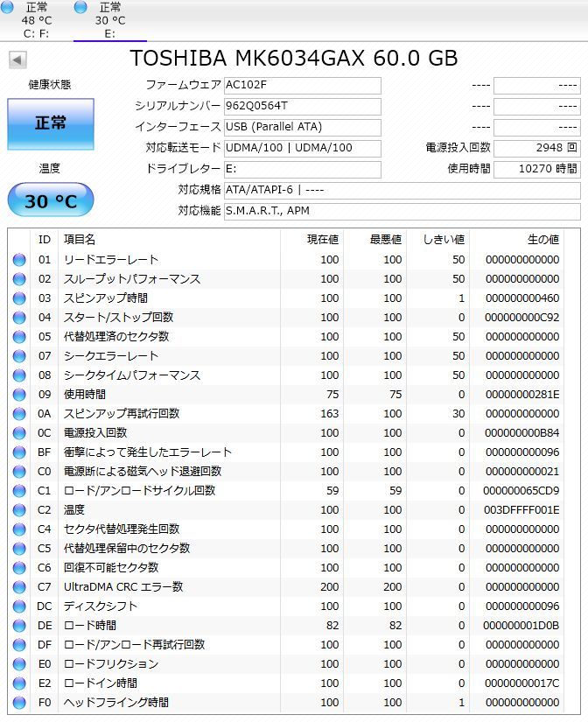Select the ディスクシフト row name

(101, 606)
